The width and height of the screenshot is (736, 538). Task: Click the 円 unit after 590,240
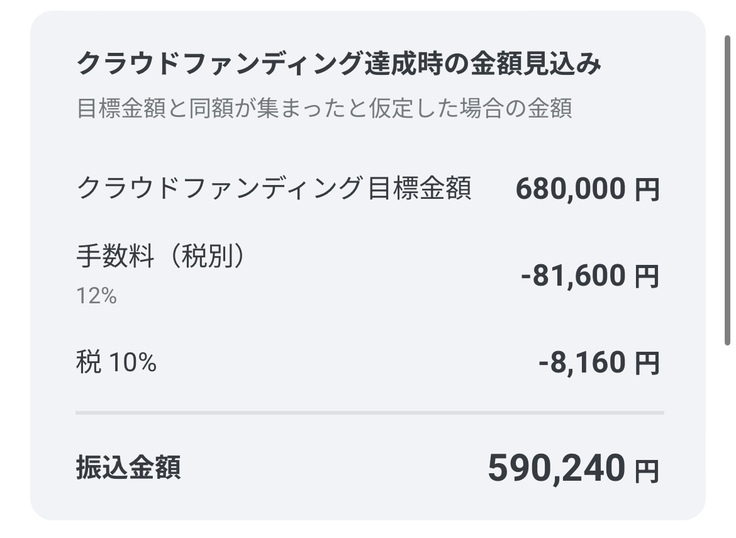click(647, 469)
